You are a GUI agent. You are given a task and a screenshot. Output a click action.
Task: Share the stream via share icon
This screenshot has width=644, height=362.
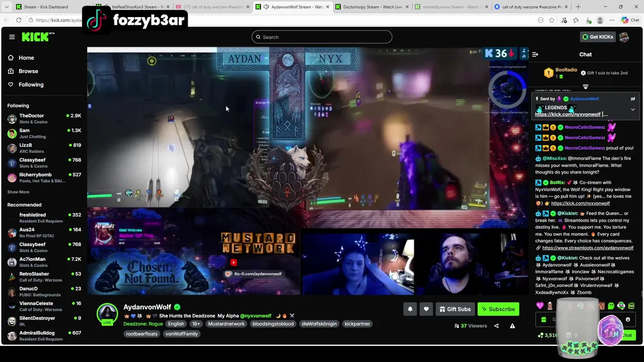click(x=496, y=326)
